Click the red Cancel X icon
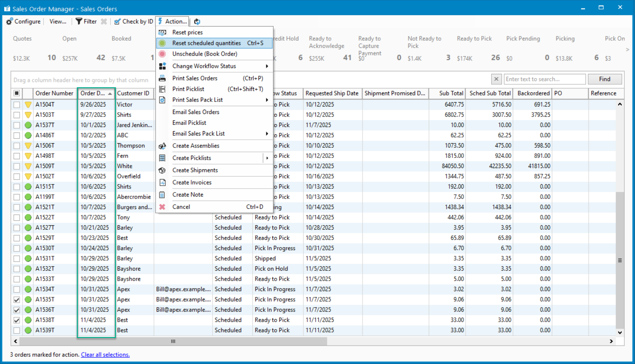This screenshot has height=364, width=635. [x=162, y=207]
